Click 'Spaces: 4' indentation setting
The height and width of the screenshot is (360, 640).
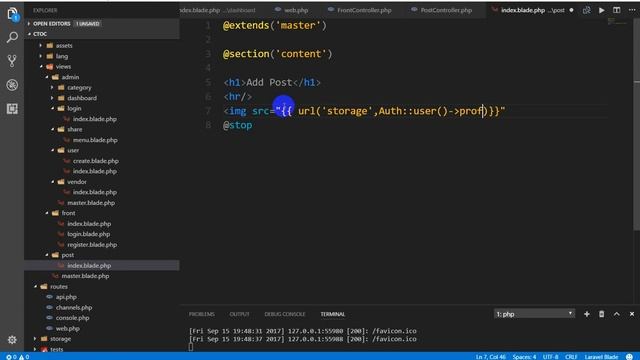coord(524,357)
